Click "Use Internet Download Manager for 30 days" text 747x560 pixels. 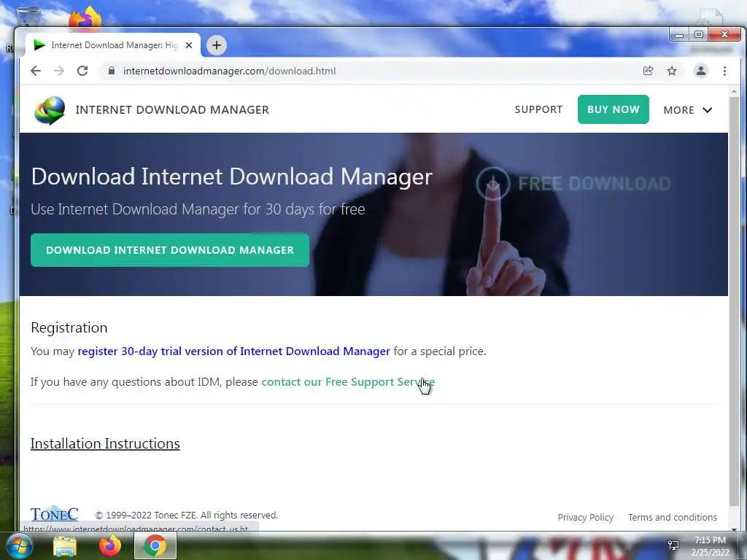click(198, 209)
